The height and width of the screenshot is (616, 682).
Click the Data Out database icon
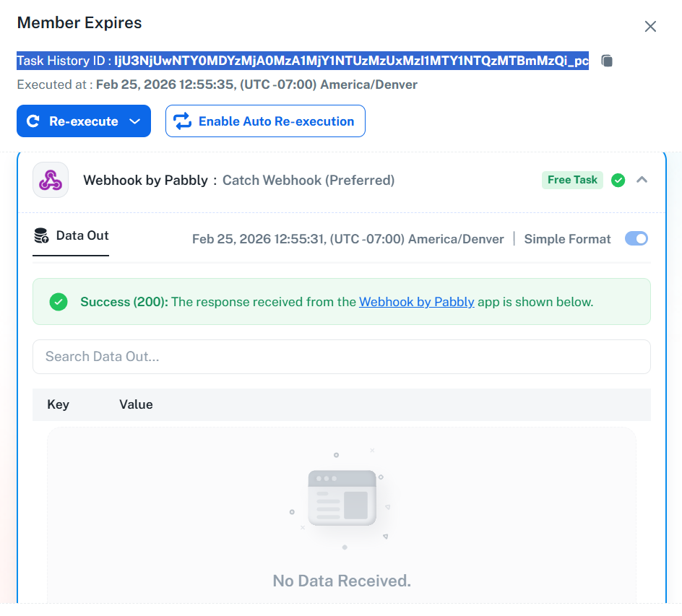pyautogui.click(x=41, y=235)
